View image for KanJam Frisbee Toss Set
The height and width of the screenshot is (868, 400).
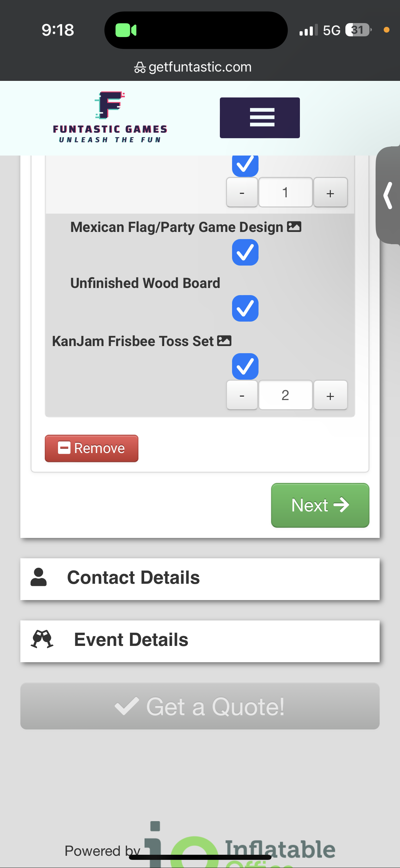pos(224,341)
